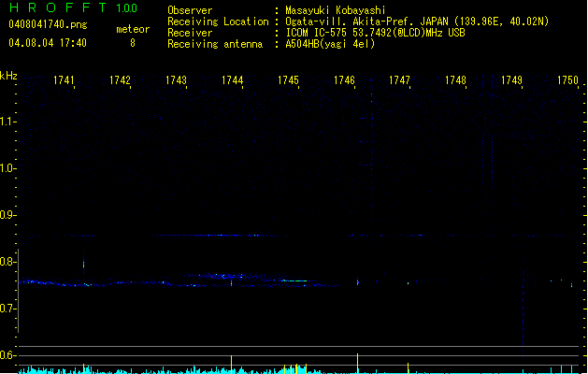Click the 1746 time axis marker
Image resolution: width=588 pixels, height=374 pixels.
(x=344, y=80)
